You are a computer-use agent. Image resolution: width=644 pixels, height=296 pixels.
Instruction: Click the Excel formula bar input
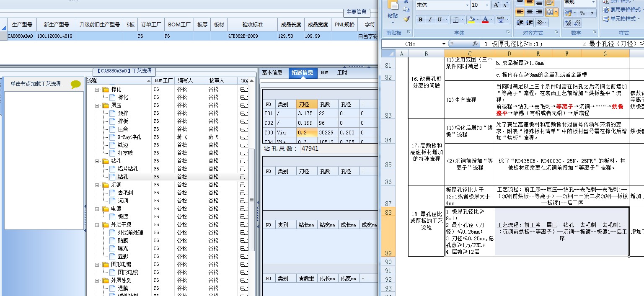click(x=561, y=44)
